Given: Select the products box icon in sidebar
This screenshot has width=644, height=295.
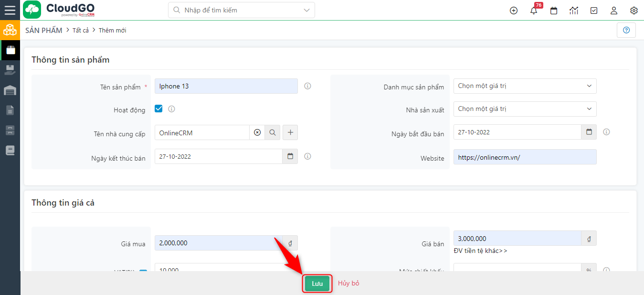Looking at the screenshot, I should (x=10, y=50).
